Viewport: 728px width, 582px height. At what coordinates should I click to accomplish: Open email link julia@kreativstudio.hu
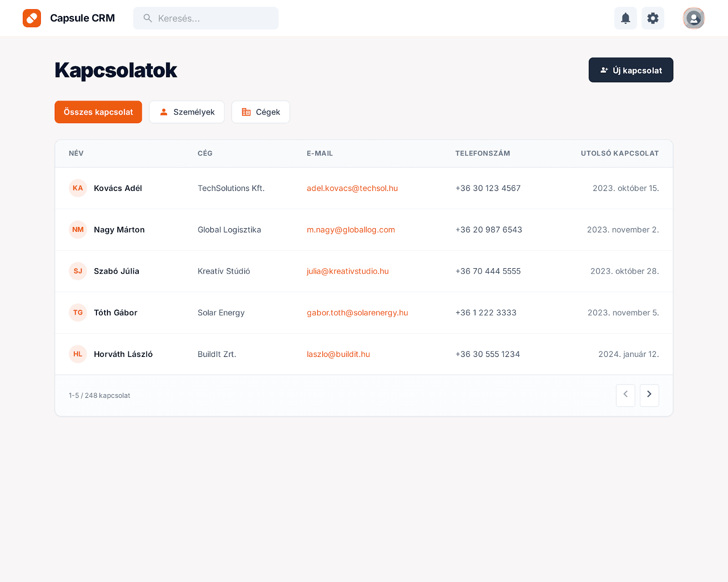(x=348, y=271)
